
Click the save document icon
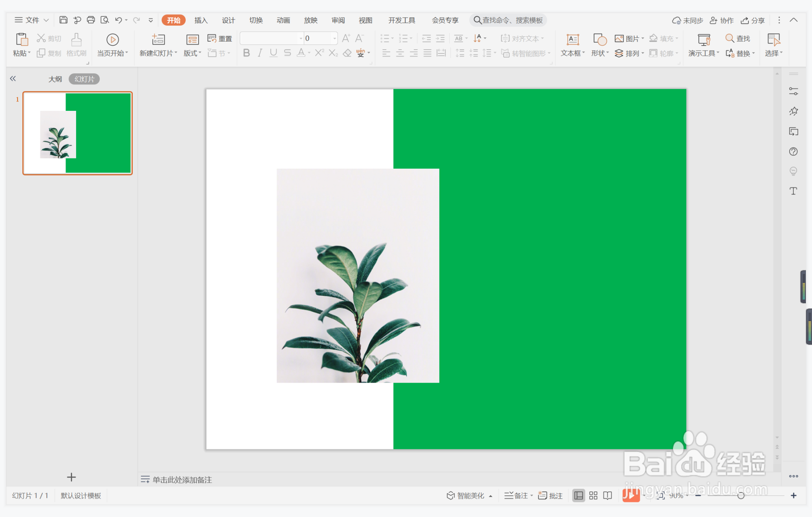click(x=63, y=20)
